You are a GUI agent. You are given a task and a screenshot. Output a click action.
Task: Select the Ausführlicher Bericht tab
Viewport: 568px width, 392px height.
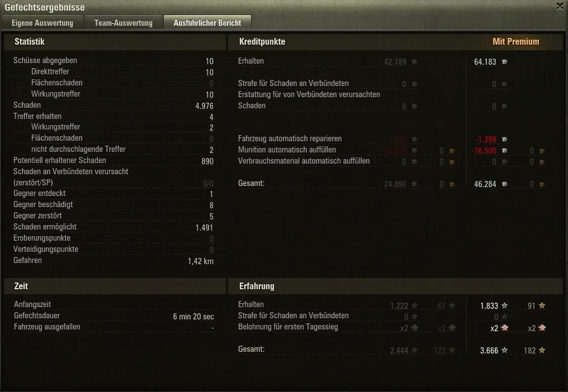point(207,23)
